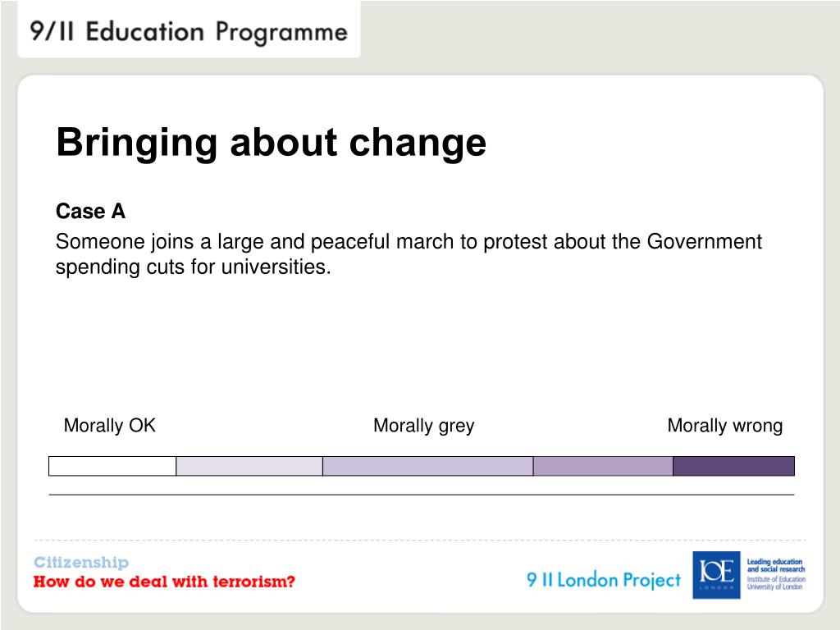The width and height of the screenshot is (840, 630).
Task: Select the medium purple scale segment
Action: pyautogui.click(x=603, y=466)
